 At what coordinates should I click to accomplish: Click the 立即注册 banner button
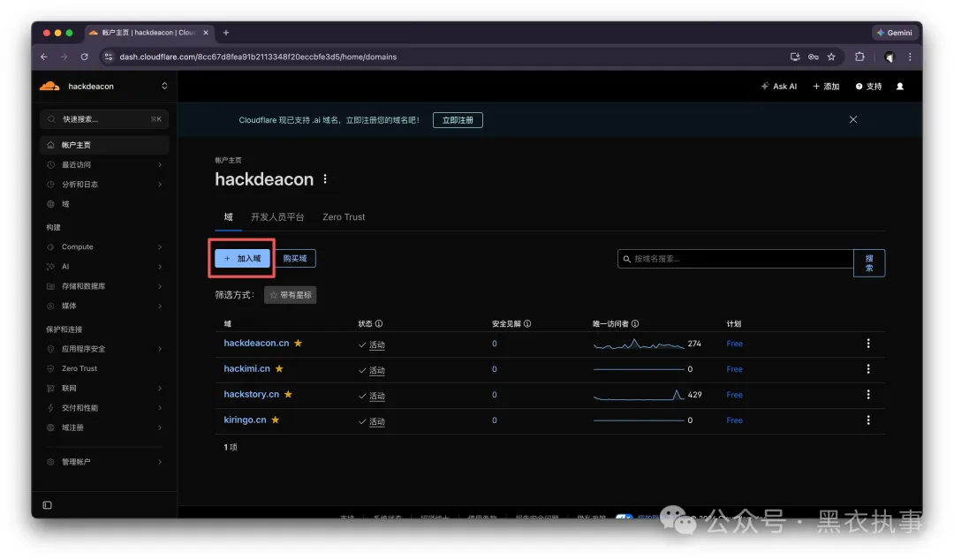(x=458, y=120)
